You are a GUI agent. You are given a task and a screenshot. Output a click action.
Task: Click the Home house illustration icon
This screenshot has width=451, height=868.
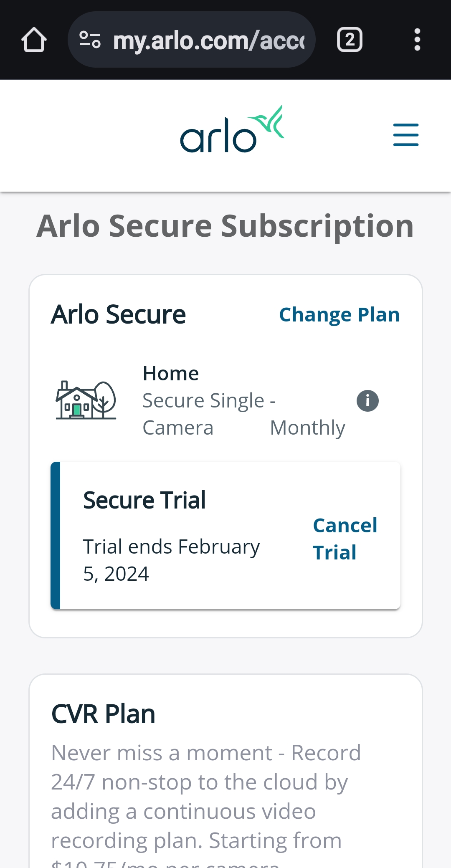pos(86,400)
